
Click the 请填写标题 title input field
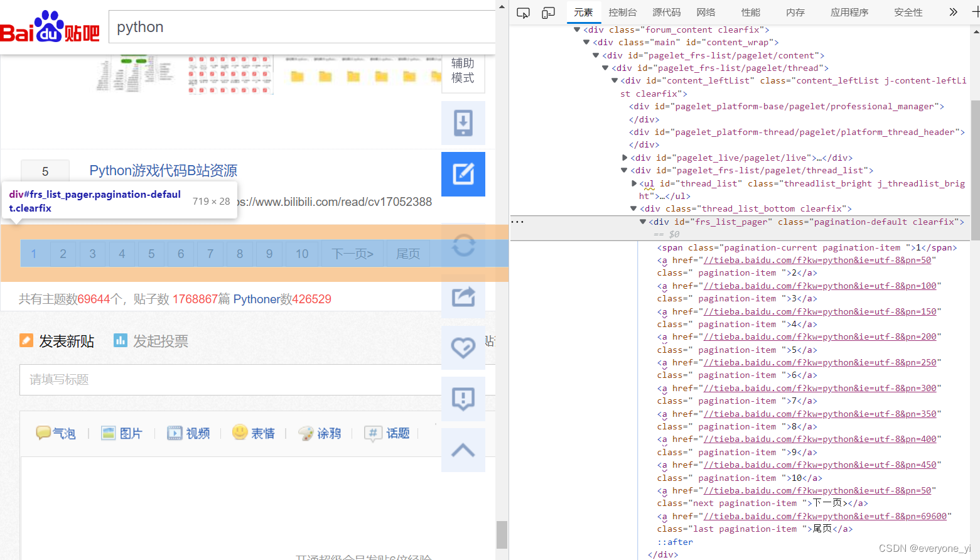point(230,380)
